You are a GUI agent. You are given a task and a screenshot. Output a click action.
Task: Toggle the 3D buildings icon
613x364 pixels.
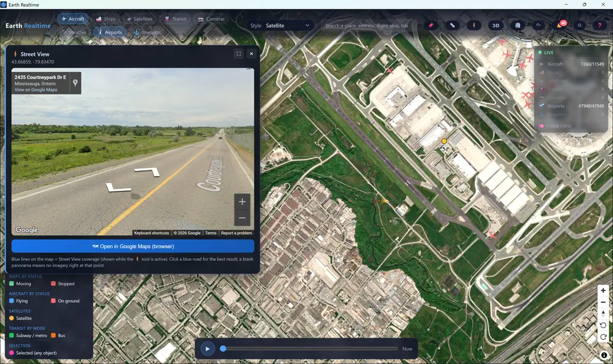pos(518,25)
